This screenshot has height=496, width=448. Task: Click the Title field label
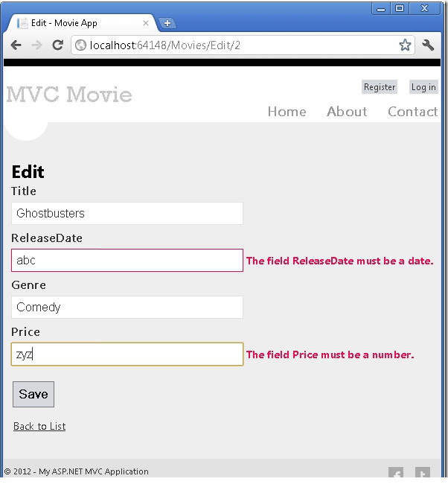pyautogui.click(x=24, y=191)
